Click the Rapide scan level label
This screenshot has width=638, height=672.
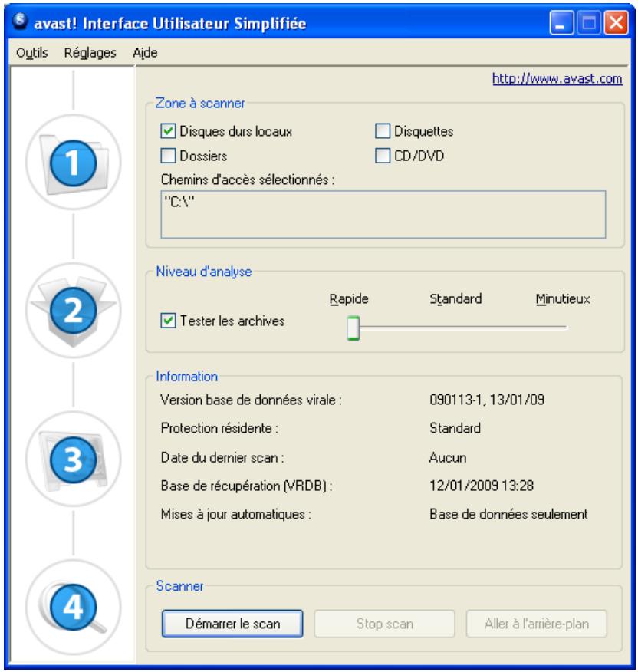(349, 298)
